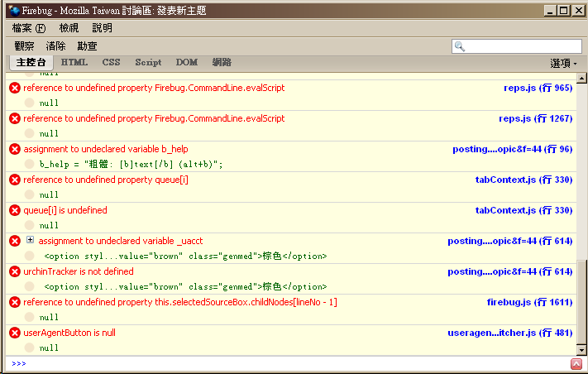Screen dimensions: 588x374
Task: Switch to the Script tab
Action: tap(148, 62)
